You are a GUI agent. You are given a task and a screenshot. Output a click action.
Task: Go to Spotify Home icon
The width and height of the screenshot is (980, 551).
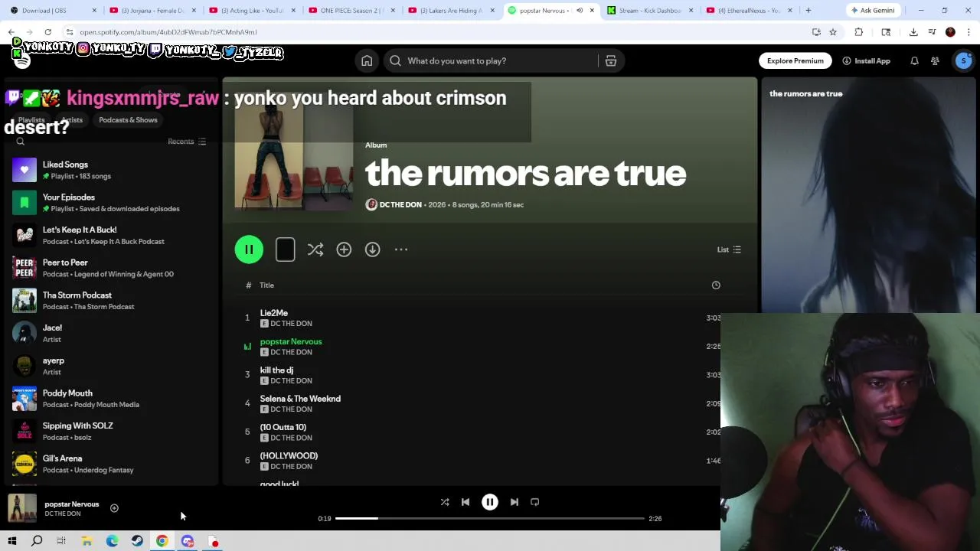point(367,60)
